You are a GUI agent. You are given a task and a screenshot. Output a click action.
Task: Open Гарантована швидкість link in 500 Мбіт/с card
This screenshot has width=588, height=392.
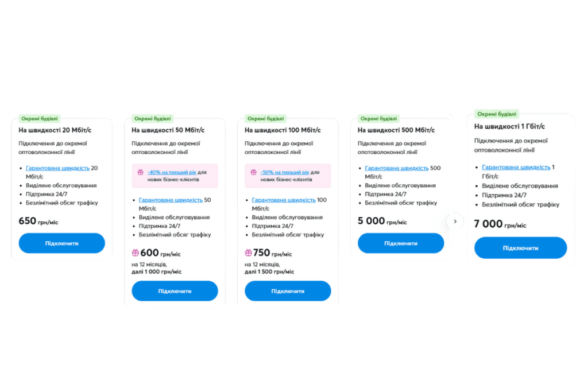[x=397, y=168]
